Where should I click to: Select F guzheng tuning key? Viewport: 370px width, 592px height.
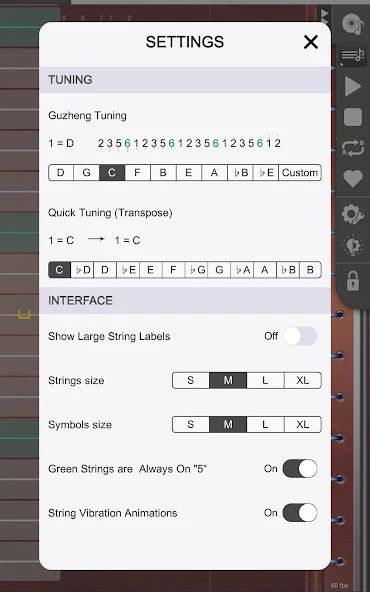coord(137,173)
